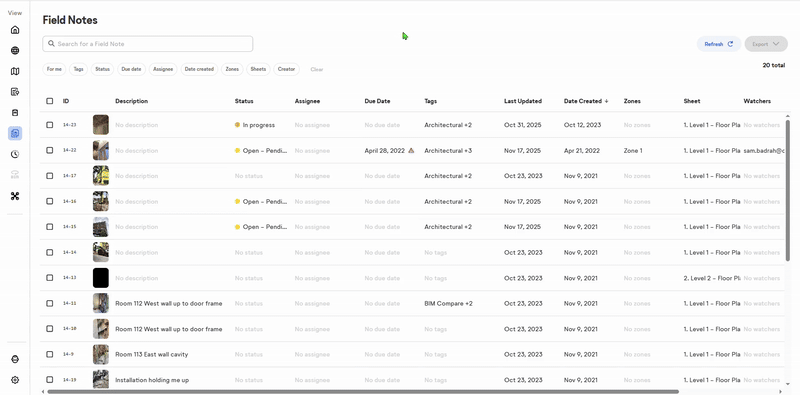Click the Architectural +3 tags cell
Screen dimensions: 800x395
(x=448, y=151)
